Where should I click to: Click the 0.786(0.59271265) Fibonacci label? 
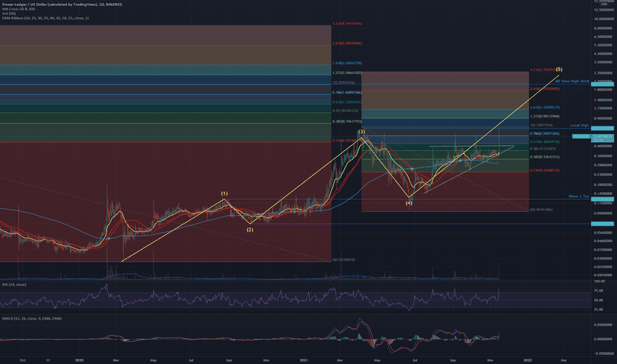(x=545, y=134)
